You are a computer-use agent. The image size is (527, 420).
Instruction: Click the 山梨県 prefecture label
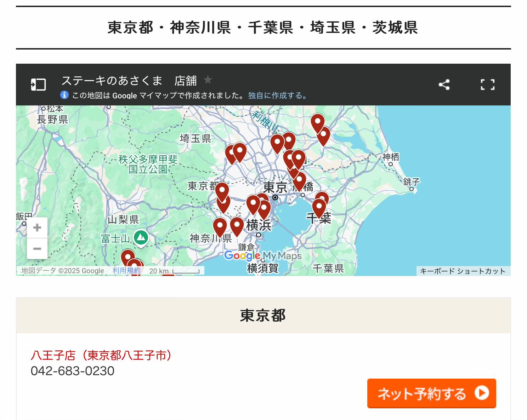123,220
